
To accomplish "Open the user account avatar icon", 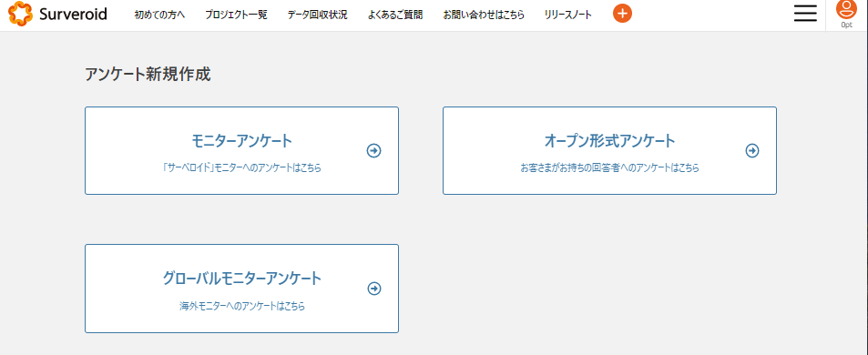I will click(846, 10).
